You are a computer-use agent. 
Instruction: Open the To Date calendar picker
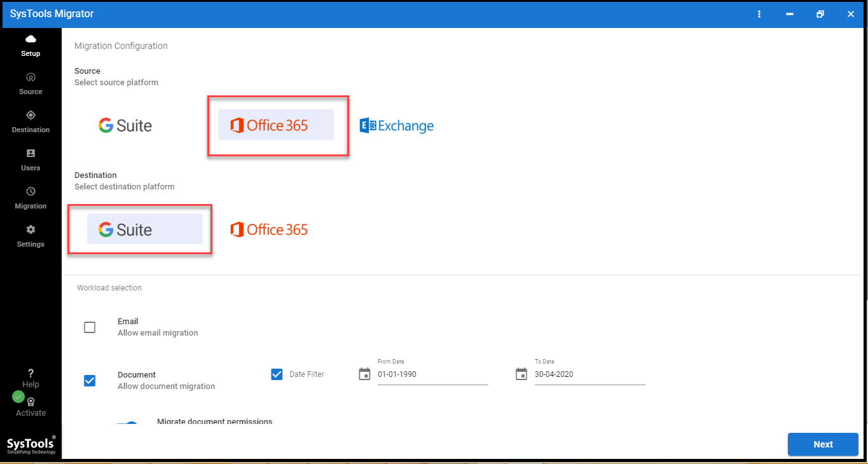521,374
